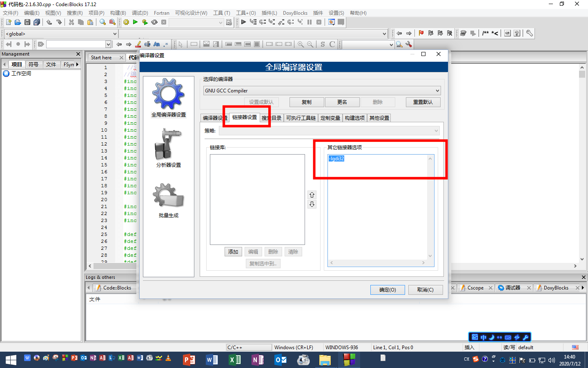
Task: Click the zoom in magnifier icon
Action: coord(301,44)
